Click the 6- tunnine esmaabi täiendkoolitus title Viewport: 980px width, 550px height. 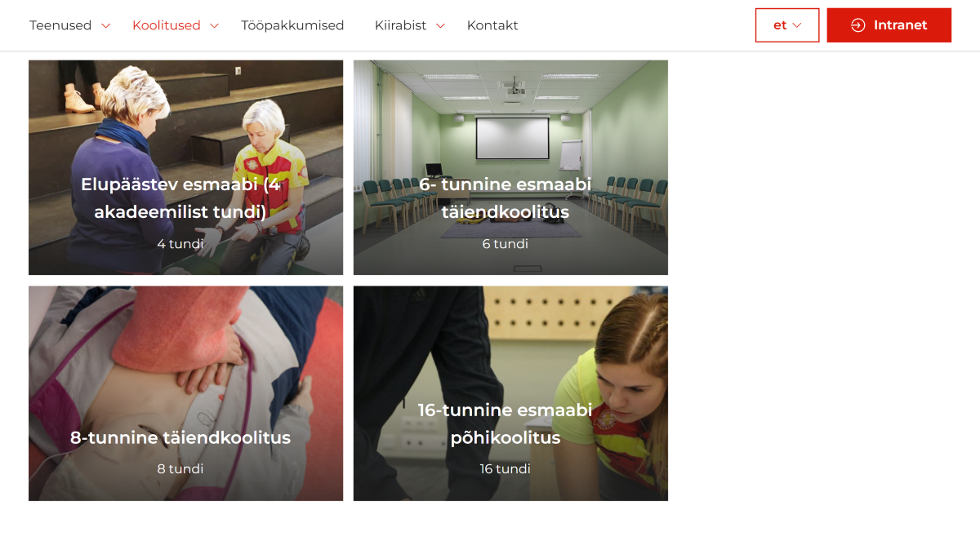click(x=506, y=198)
